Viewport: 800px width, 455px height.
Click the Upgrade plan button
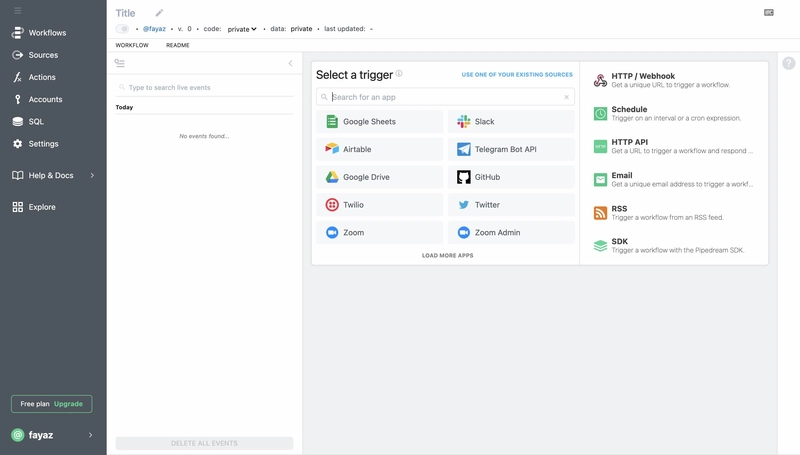click(x=68, y=404)
